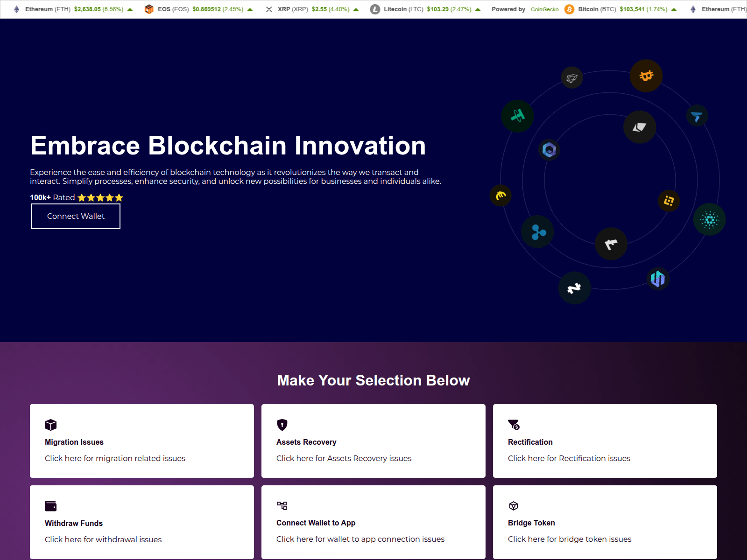
Task: Click the yellow Binance orbit icon
Action: 669,201
